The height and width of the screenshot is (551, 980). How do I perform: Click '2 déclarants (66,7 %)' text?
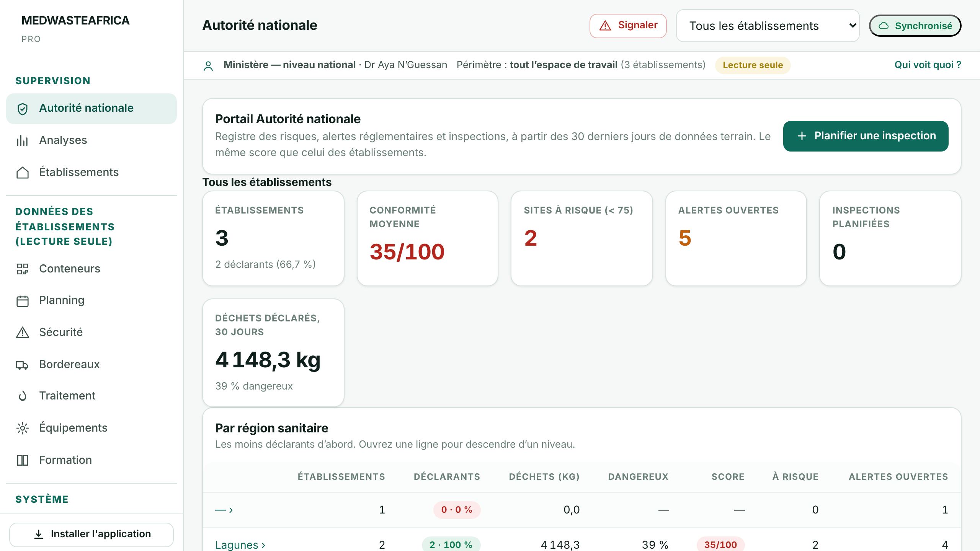click(265, 264)
